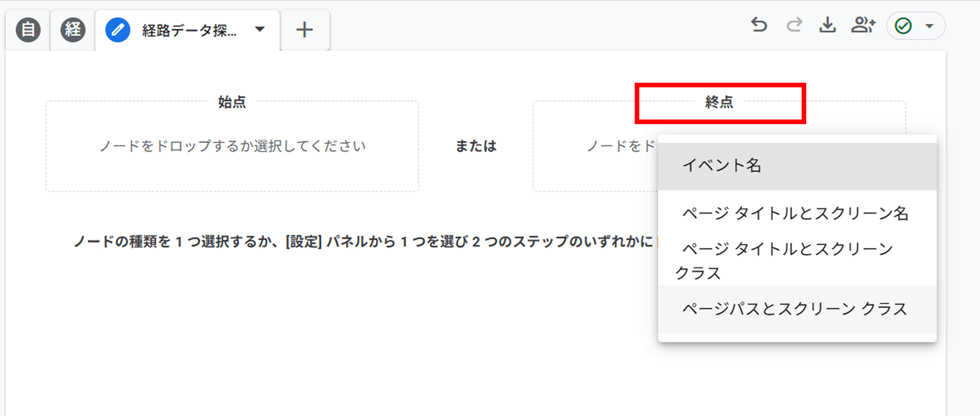Select ページ タイトルとスクリーン クラス option
The image size is (980, 416).
click(797, 260)
